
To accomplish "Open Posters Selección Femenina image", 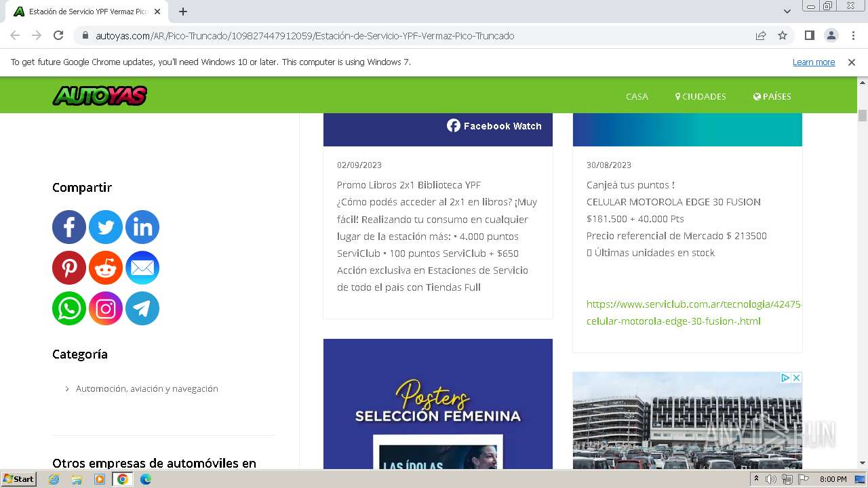I will 438,404.
